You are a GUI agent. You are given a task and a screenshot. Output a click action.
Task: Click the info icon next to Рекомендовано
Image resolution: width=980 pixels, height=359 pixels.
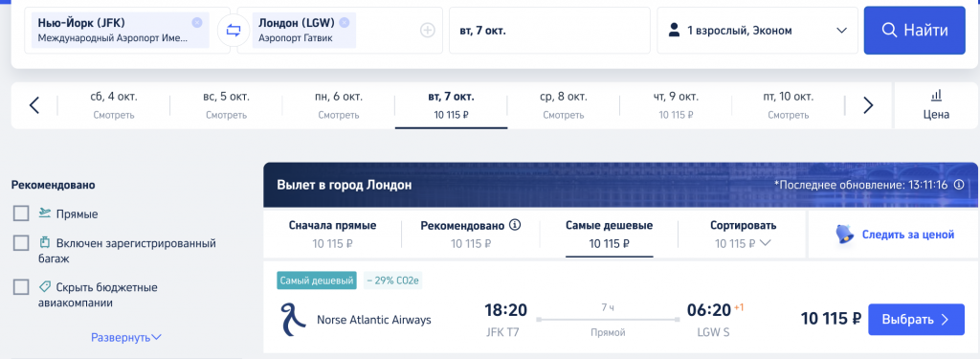[x=515, y=225]
